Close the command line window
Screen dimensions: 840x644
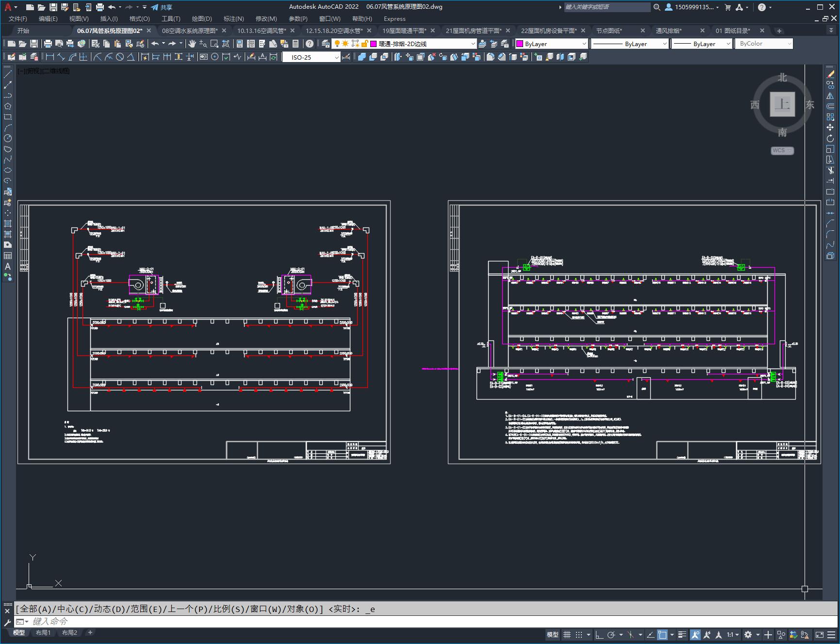pyautogui.click(x=7, y=611)
